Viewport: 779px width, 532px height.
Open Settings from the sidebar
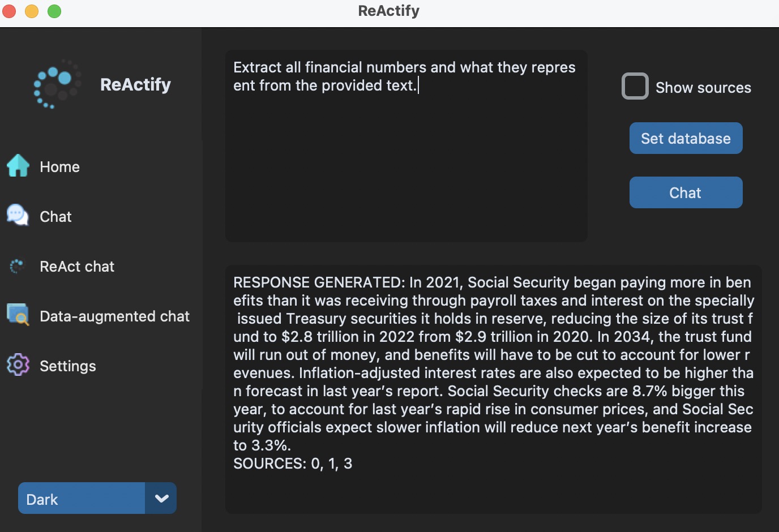[67, 366]
